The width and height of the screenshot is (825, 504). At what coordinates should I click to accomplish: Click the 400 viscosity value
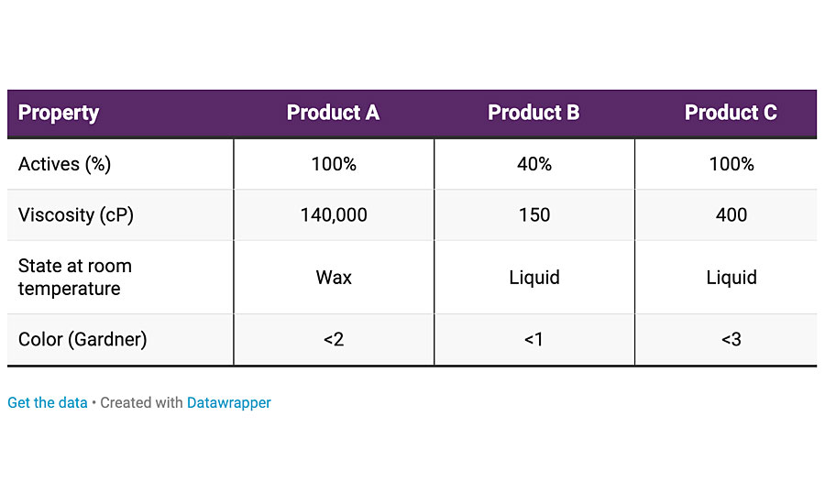coord(731,215)
